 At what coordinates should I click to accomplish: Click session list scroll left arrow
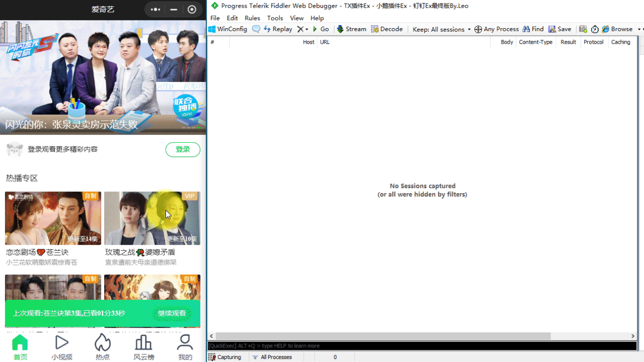pyautogui.click(x=212, y=336)
